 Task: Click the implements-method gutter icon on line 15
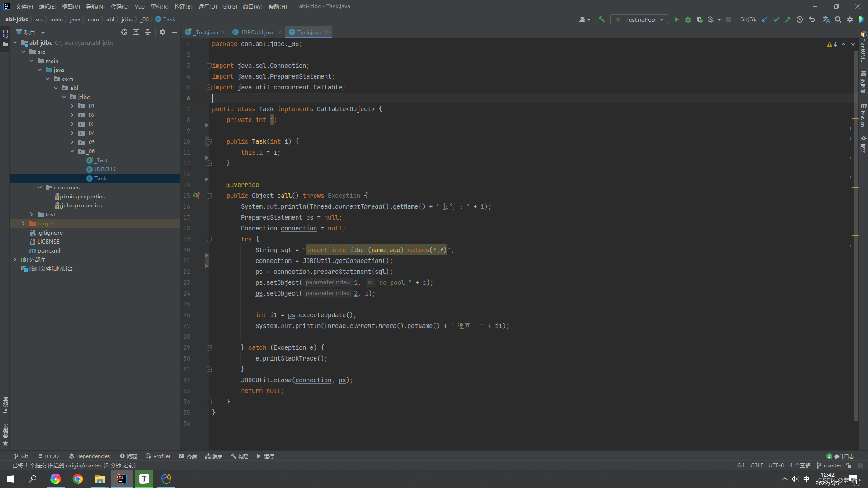pos(197,196)
